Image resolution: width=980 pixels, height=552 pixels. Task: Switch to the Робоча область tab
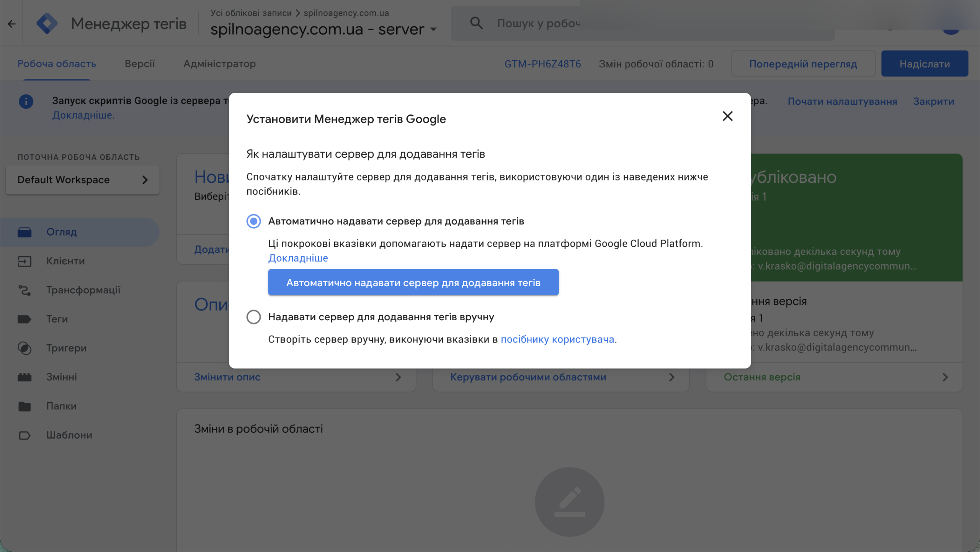tap(57, 64)
